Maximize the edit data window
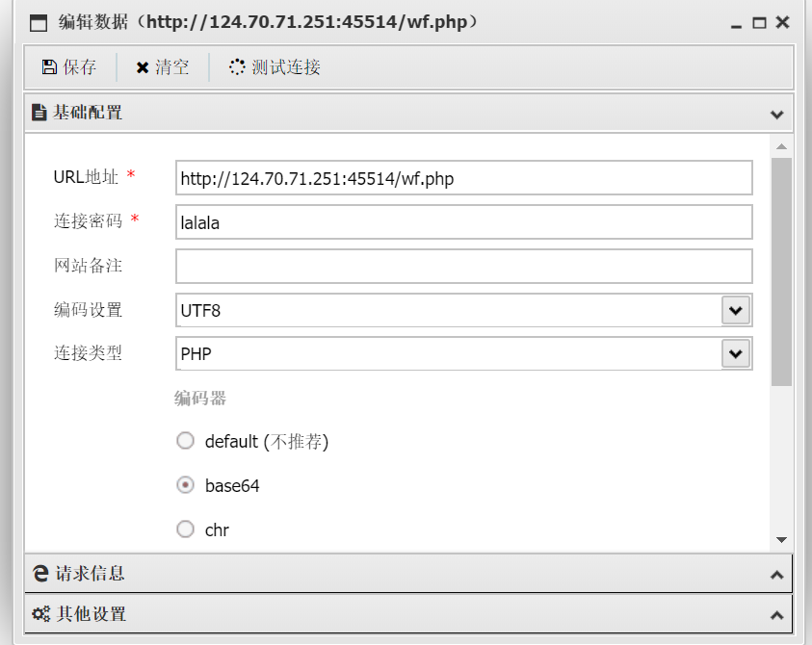Viewport: 812px width, 645px height. (759, 23)
